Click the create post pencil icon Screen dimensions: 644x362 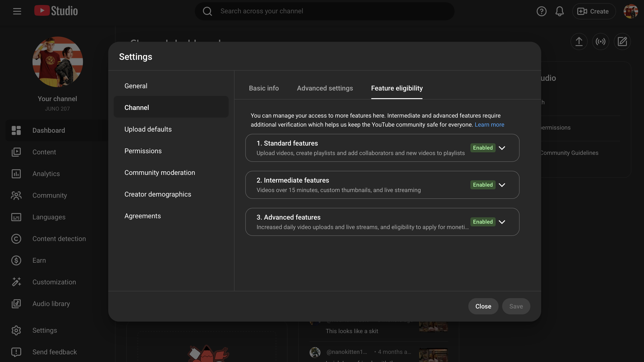coord(622,42)
